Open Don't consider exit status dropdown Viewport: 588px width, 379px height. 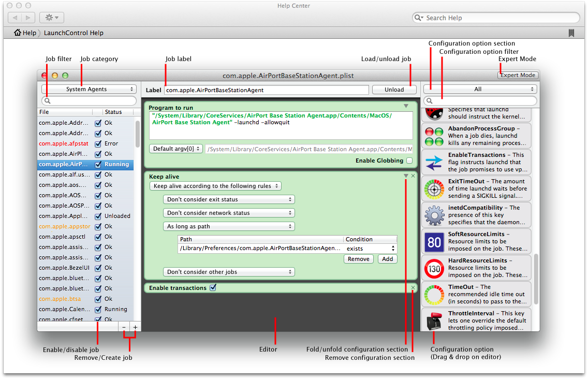[x=229, y=199]
